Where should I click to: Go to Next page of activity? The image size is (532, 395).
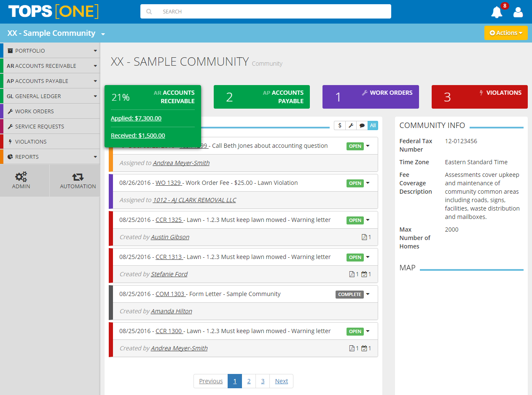[281, 381]
